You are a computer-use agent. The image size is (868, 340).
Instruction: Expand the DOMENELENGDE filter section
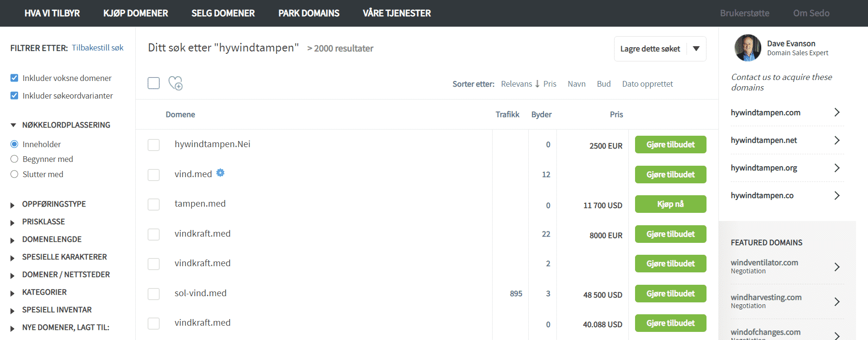13,240
